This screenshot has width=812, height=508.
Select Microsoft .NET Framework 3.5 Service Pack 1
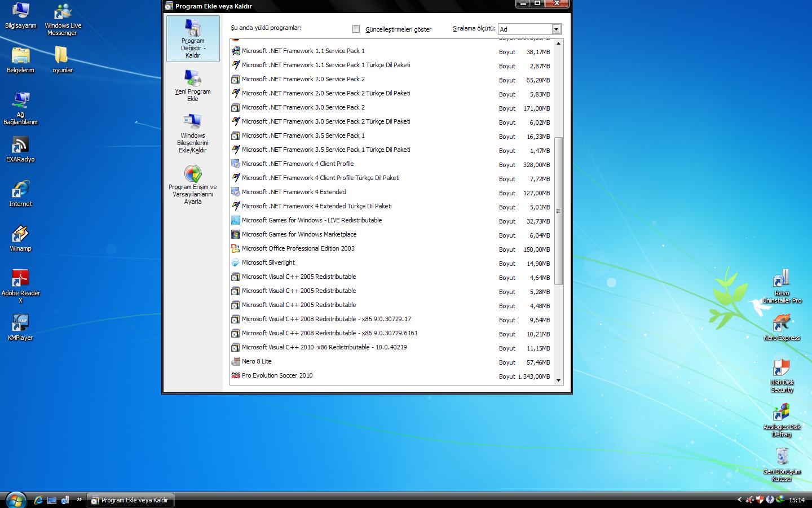[391, 135]
